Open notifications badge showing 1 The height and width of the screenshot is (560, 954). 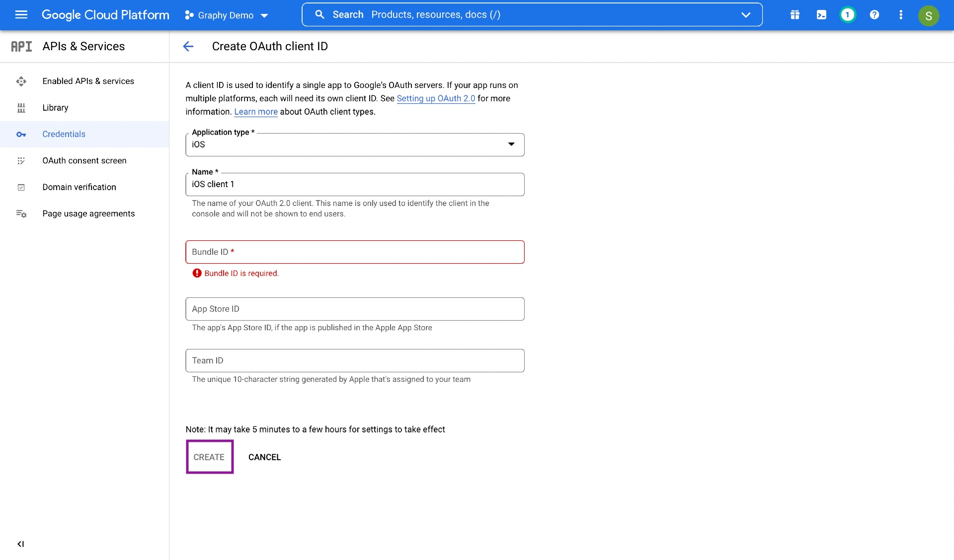(x=848, y=15)
